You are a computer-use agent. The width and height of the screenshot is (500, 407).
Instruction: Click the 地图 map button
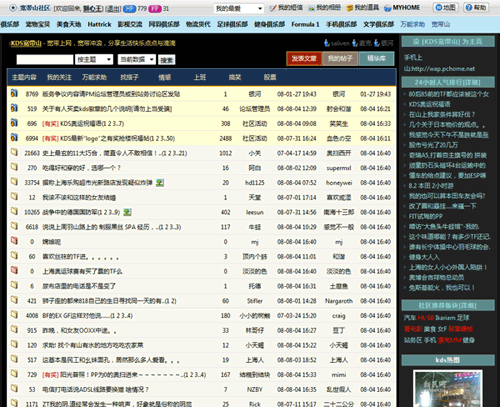[446, 7]
